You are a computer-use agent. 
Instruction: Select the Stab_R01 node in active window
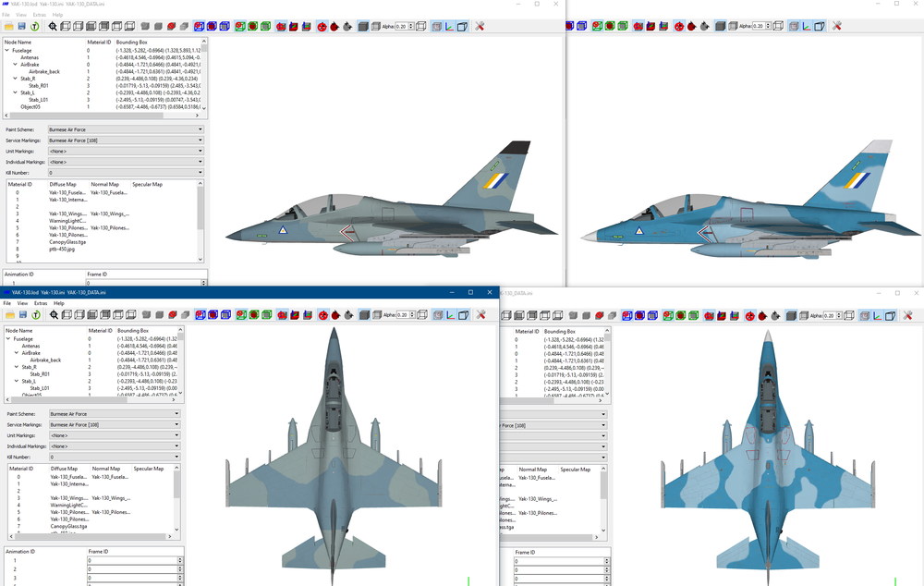coord(40,373)
